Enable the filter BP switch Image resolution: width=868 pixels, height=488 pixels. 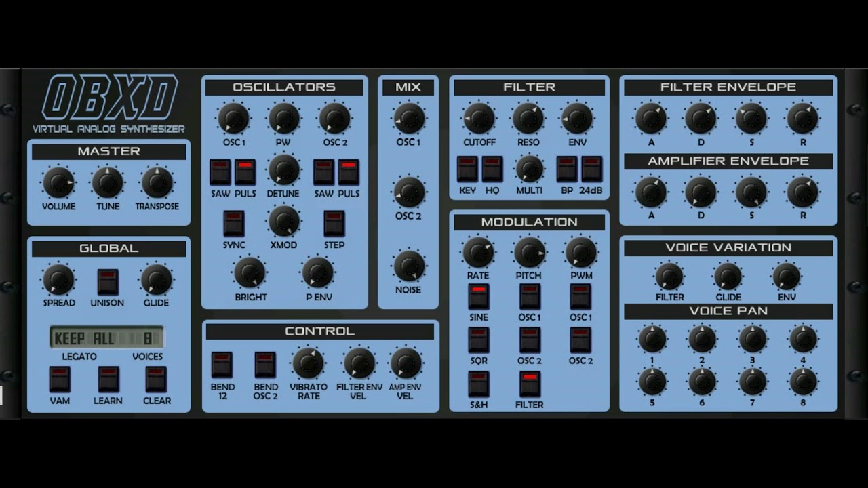click(567, 169)
